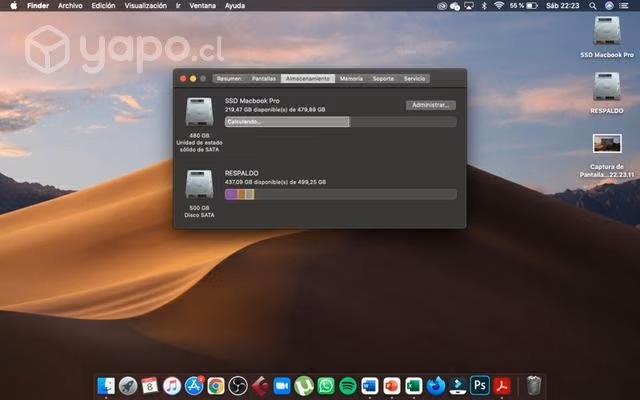The width and height of the screenshot is (640, 400).
Task: Open Archivo menu
Action: (x=70, y=6)
